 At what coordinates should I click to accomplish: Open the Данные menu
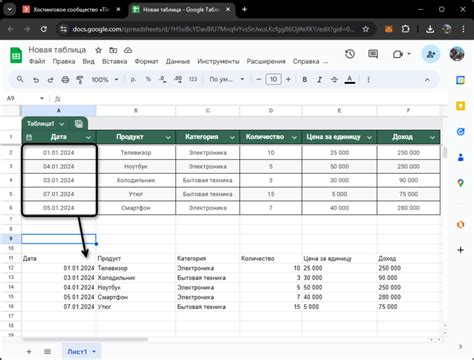click(178, 61)
